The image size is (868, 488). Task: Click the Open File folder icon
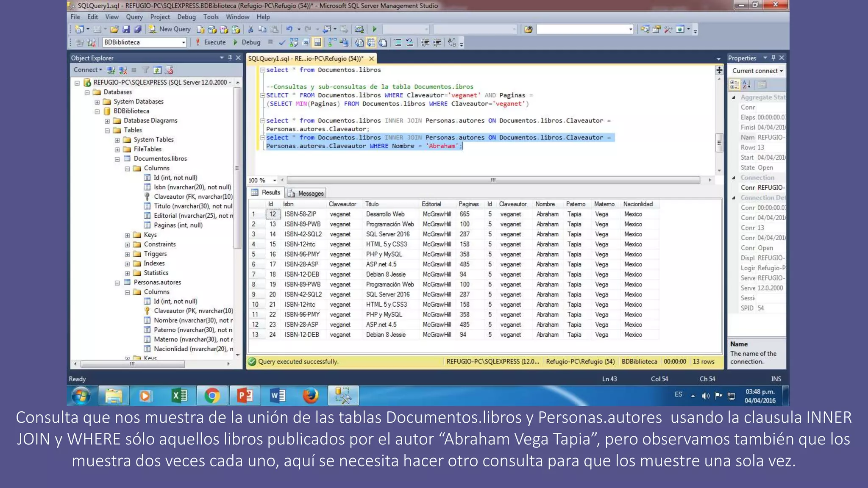(x=114, y=29)
